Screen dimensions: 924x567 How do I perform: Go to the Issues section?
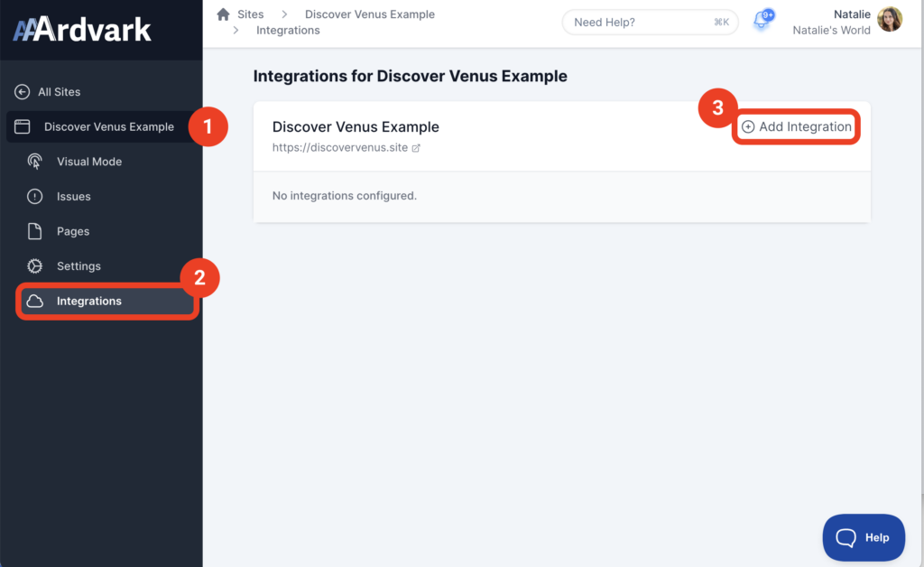pyautogui.click(x=73, y=197)
